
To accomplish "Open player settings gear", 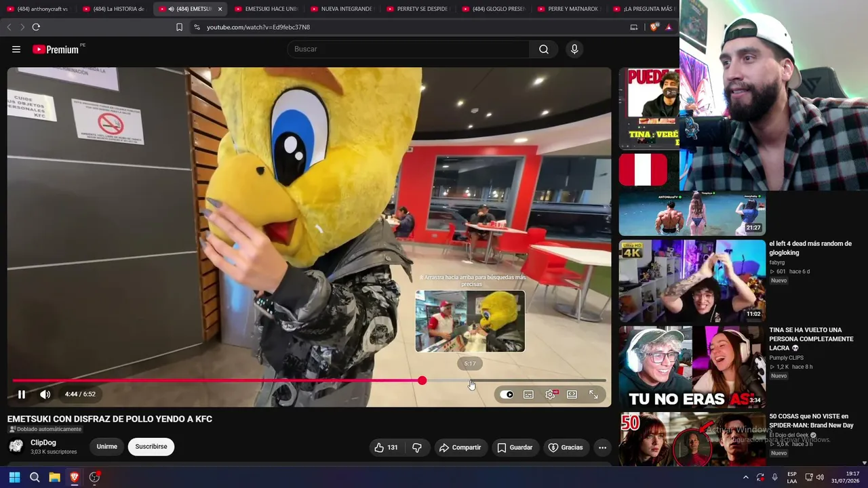I will pyautogui.click(x=550, y=394).
